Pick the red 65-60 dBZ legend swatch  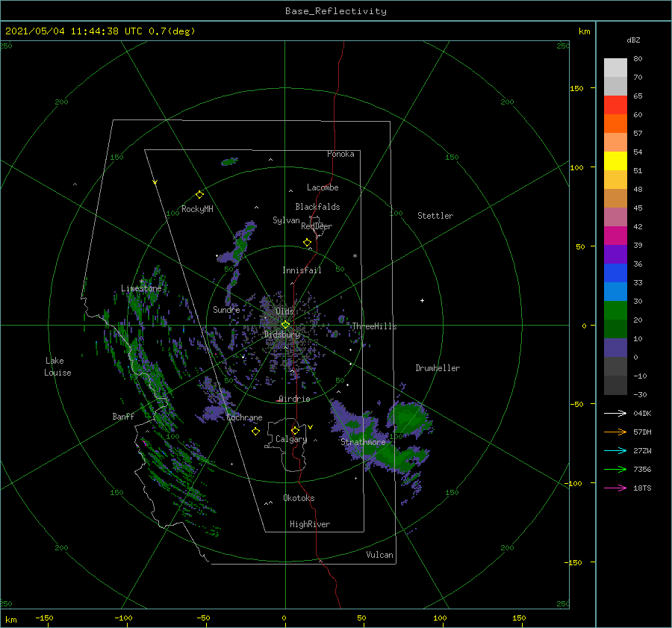coord(615,105)
